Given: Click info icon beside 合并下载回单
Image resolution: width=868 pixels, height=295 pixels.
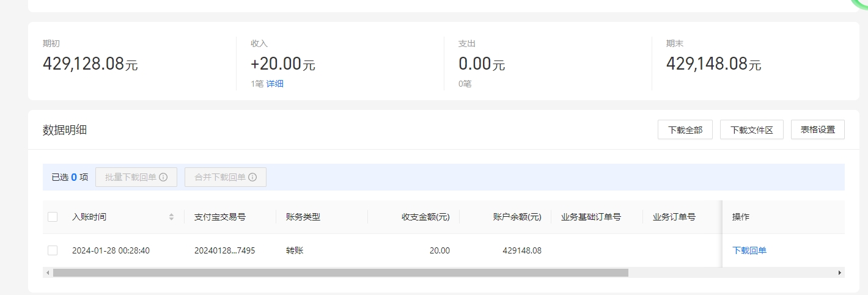Looking at the screenshot, I should click(252, 177).
